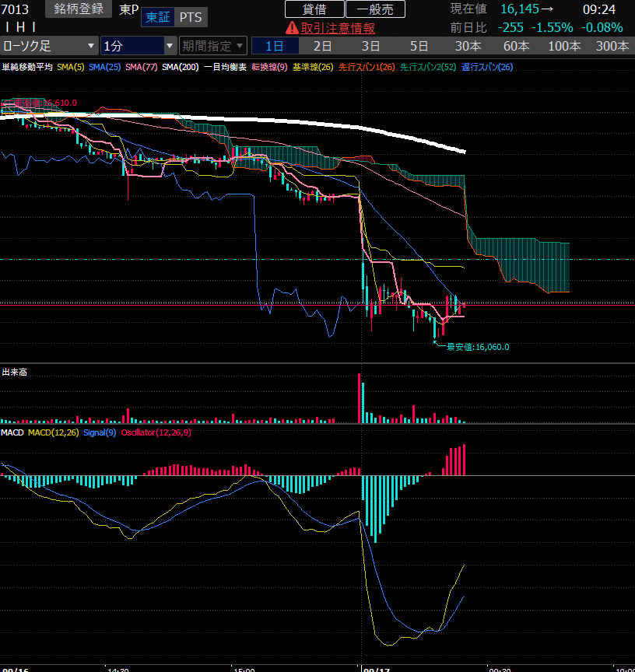The image size is (635, 672).
Task: Open the ローソク足 chart type dropdown
Action: 49,46
